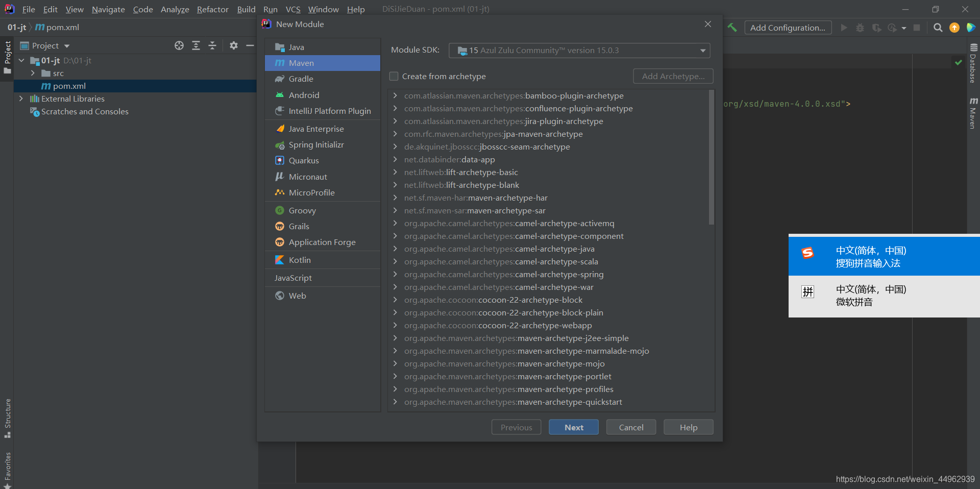
Task: Open the VCS menu
Action: click(x=293, y=9)
